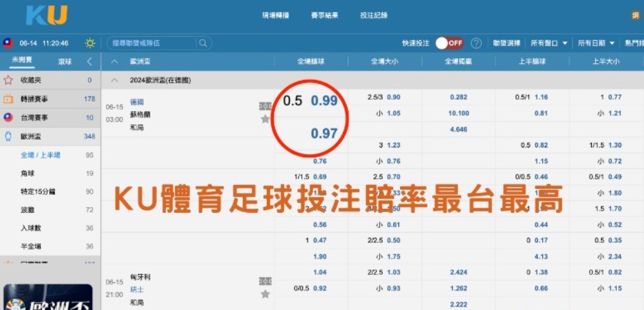
Task: Click the 德國 team link
Action: point(137,102)
